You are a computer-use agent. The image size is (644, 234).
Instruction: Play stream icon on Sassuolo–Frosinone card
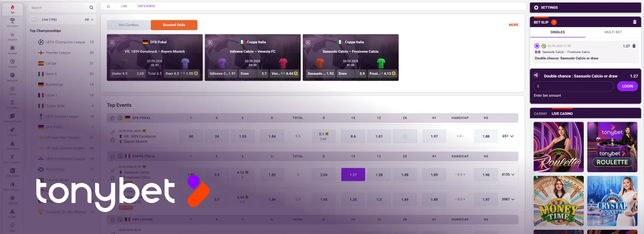coord(308,42)
